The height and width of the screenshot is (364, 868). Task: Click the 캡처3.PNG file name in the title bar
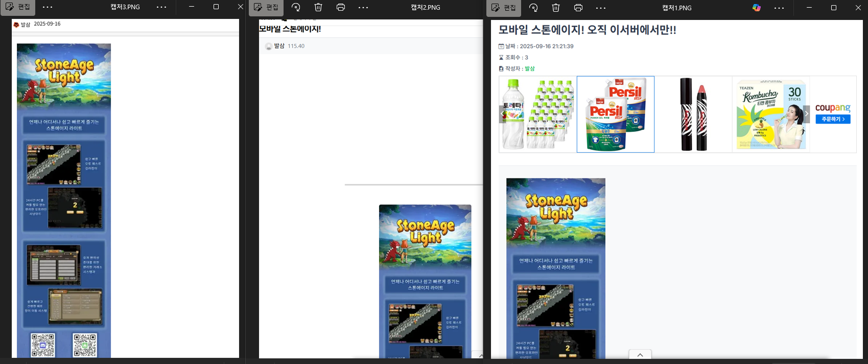click(x=125, y=7)
